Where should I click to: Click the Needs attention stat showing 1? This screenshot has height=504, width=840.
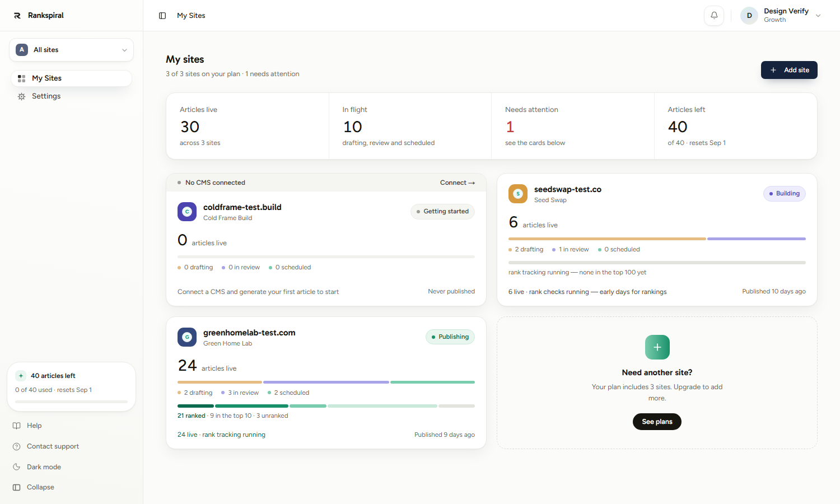[573, 126]
